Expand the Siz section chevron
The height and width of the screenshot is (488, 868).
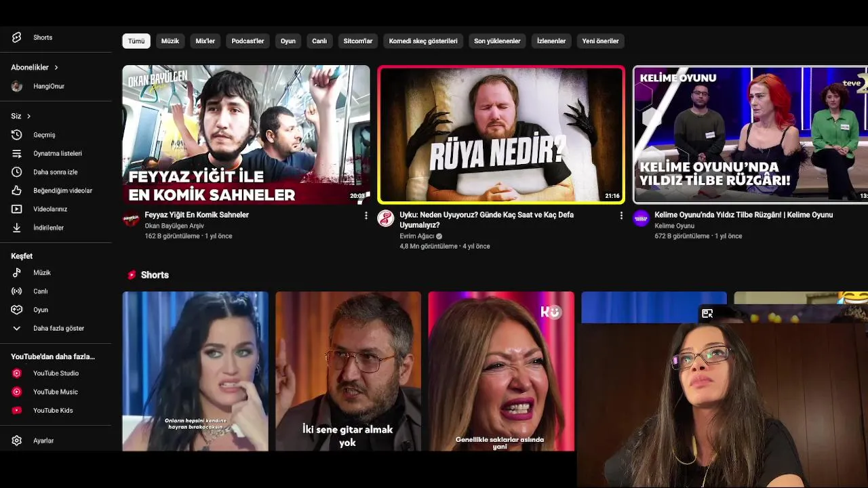28,117
